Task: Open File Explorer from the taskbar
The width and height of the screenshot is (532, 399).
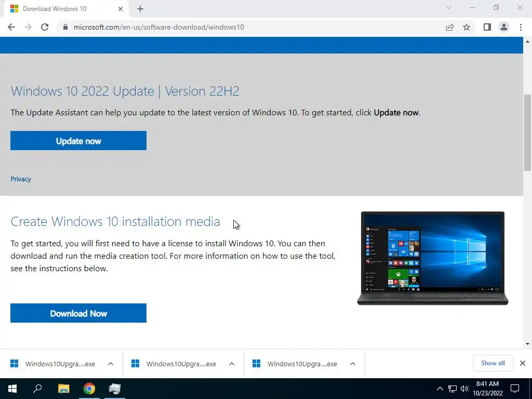Action: point(63,389)
